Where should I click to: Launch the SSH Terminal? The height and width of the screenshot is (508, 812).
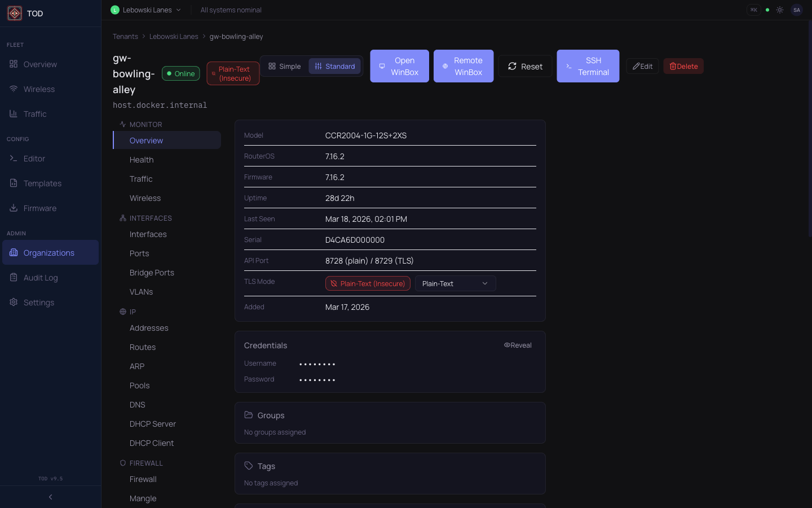(588, 66)
